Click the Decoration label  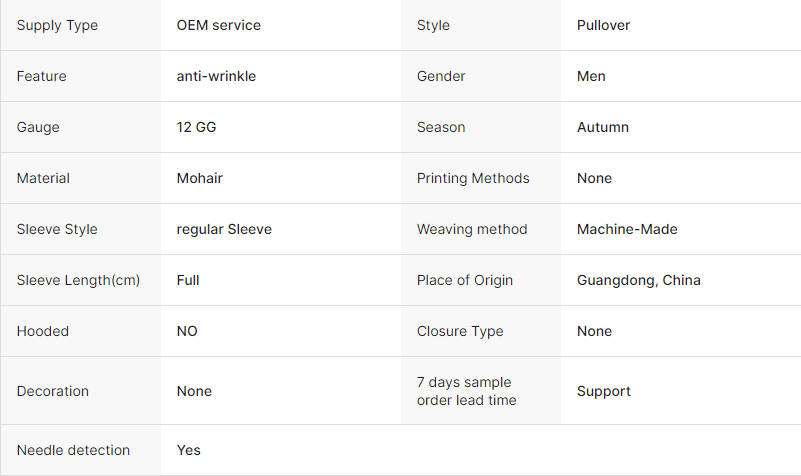pos(53,391)
